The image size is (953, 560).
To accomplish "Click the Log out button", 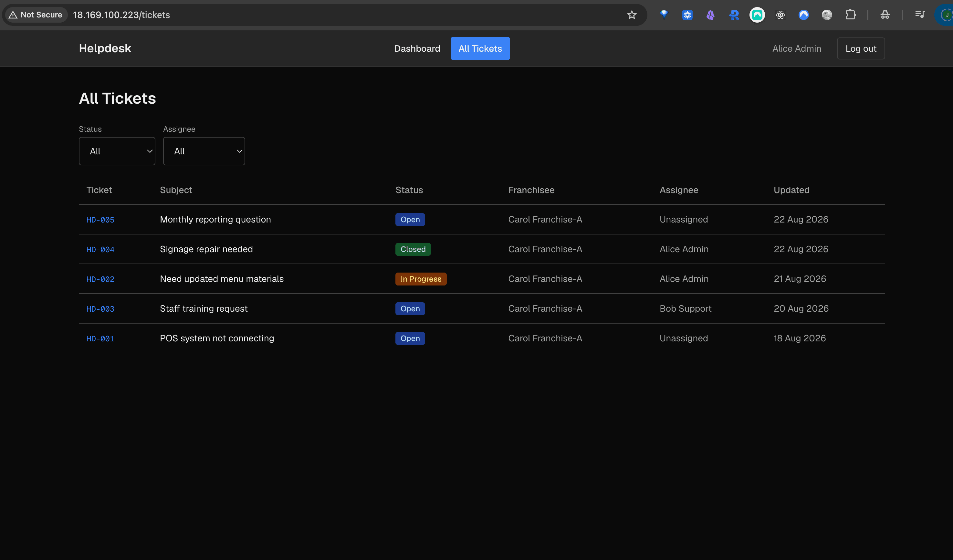I will pos(861,48).
